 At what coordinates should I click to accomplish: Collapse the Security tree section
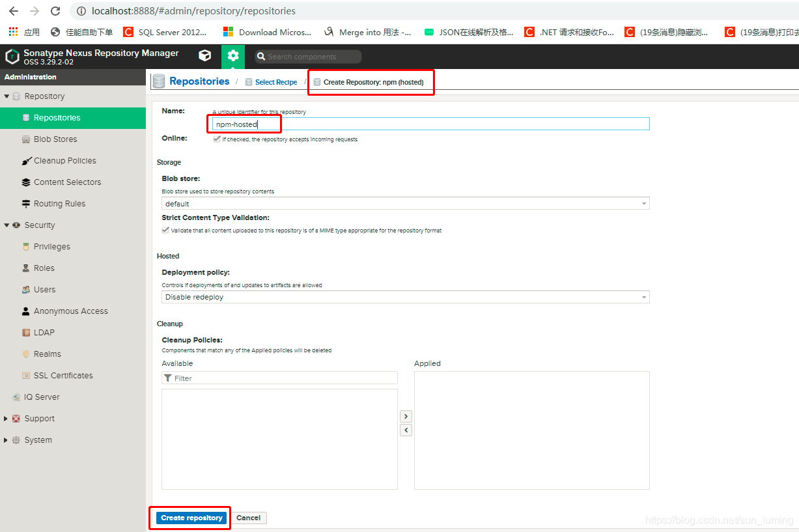click(x=7, y=225)
